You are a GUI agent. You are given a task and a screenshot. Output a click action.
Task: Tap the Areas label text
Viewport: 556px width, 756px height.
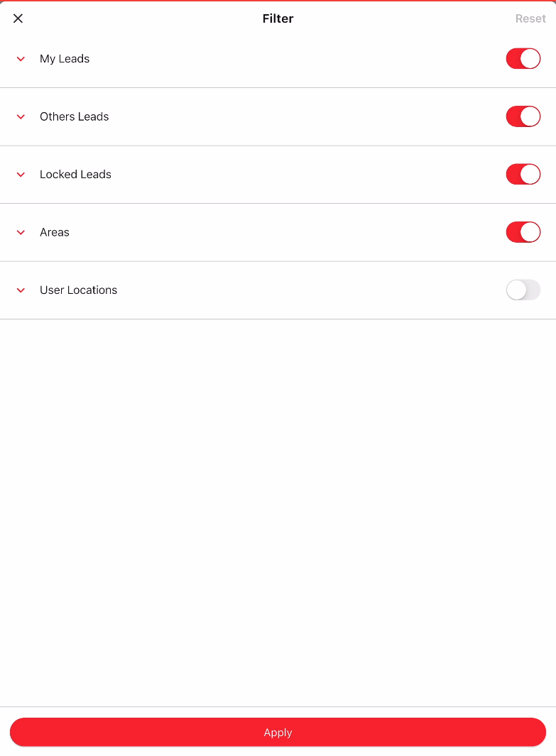pyautogui.click(x=55, y=232)
